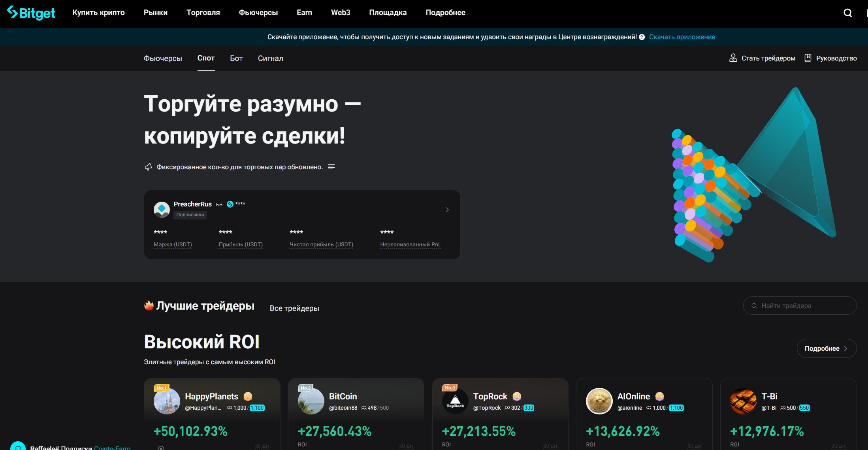Click the Нереализованный PnL label
Viewport: 868px width, 450px height.
pos(410,245)
